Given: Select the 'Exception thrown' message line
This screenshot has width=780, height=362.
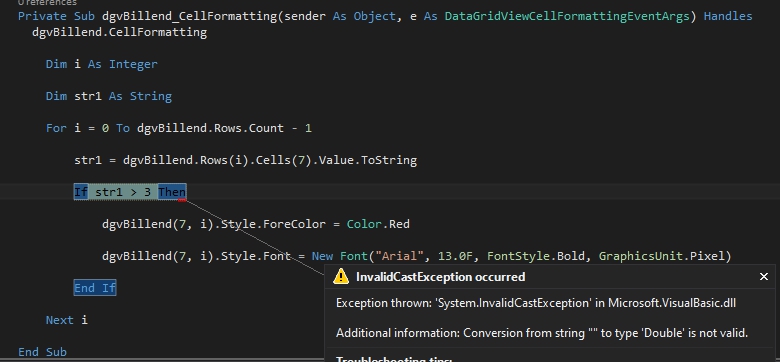Looking at the screenshot, I should (x=536, y=303).
